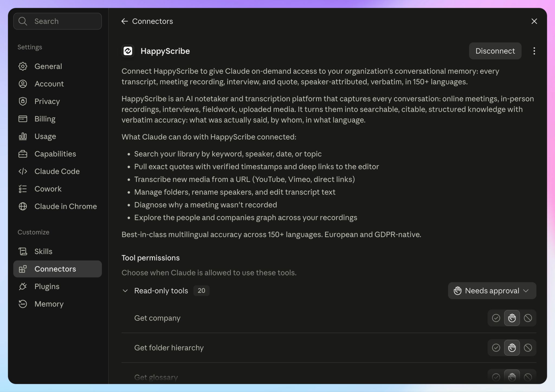Image resolution: width=555 pixels, height=392 pixels.
Task: Go to Account settings
Action: coord(57,84)
